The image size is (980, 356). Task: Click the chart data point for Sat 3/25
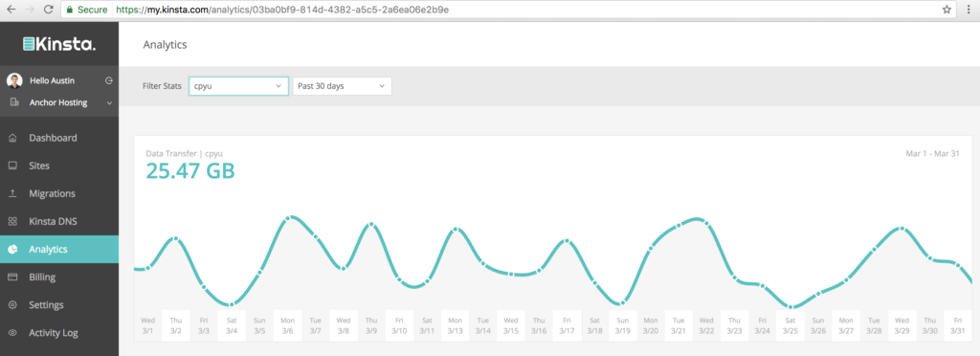click(791, 306)
